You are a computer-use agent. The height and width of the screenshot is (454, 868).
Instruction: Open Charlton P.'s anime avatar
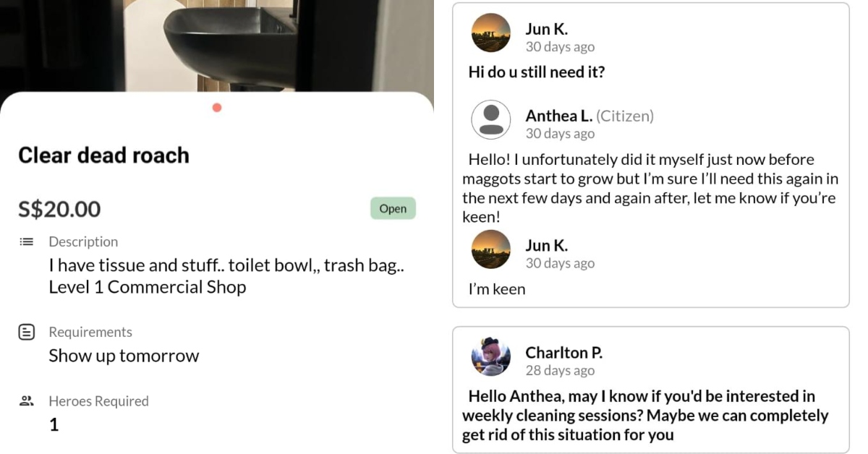pyautogui.click(x=491, y=356)
